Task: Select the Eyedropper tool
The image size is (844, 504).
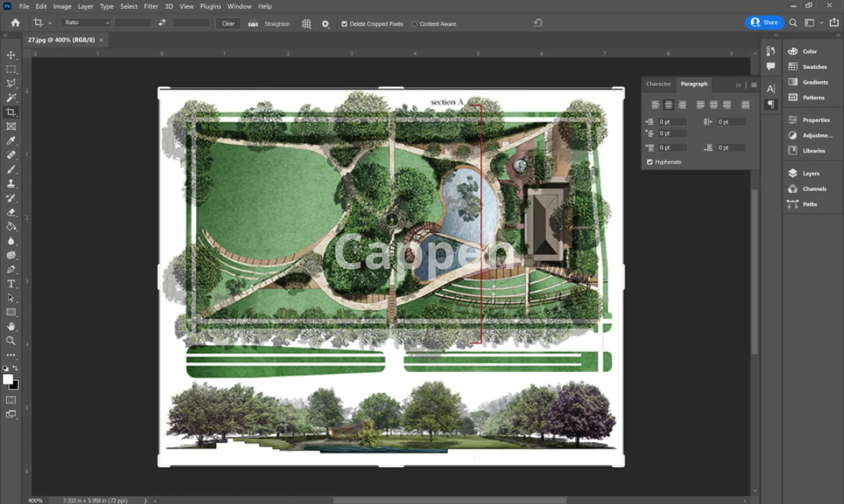Action: tap(11, 141)
